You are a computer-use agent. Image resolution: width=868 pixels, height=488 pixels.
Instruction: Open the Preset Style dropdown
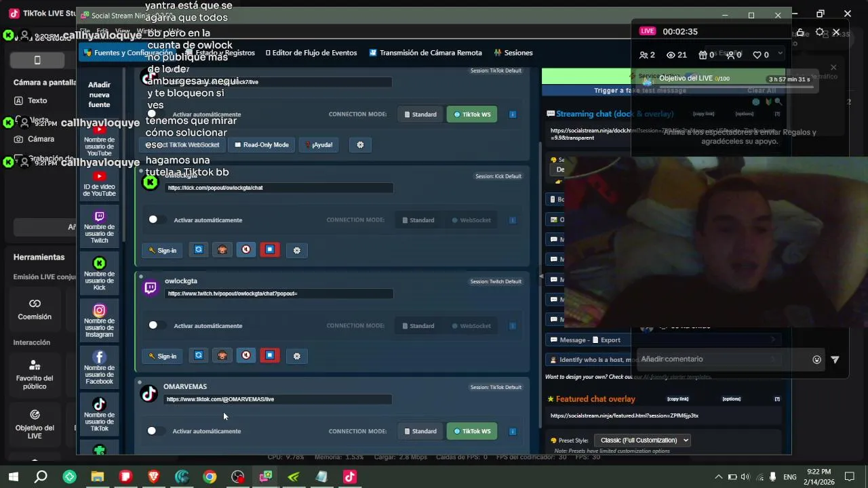pyautogui.click(x=642, y=441)
